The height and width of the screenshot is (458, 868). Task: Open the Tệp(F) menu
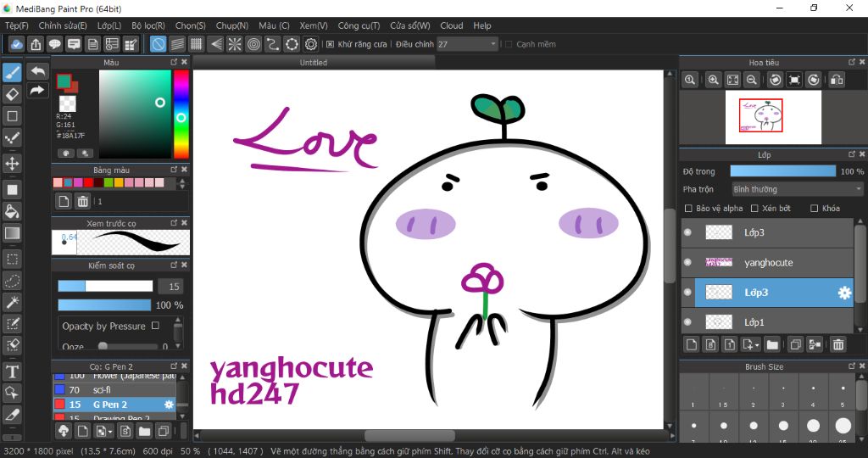[x=17, y=25]
